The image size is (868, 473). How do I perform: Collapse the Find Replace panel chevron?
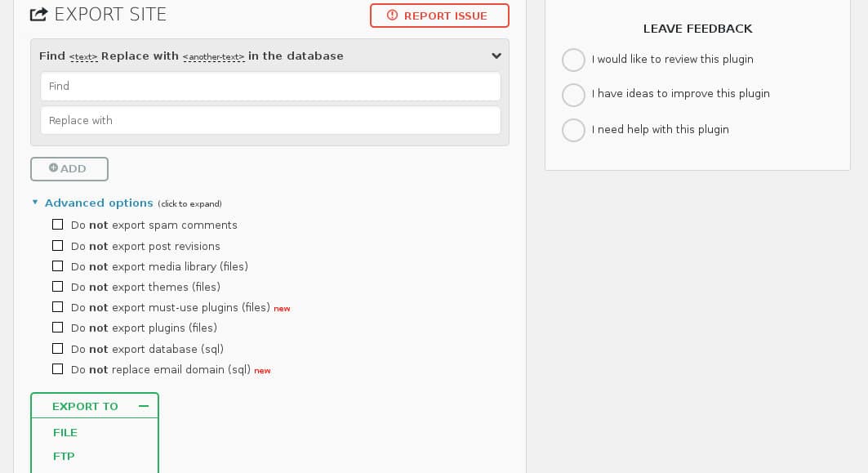pos(496,56)
